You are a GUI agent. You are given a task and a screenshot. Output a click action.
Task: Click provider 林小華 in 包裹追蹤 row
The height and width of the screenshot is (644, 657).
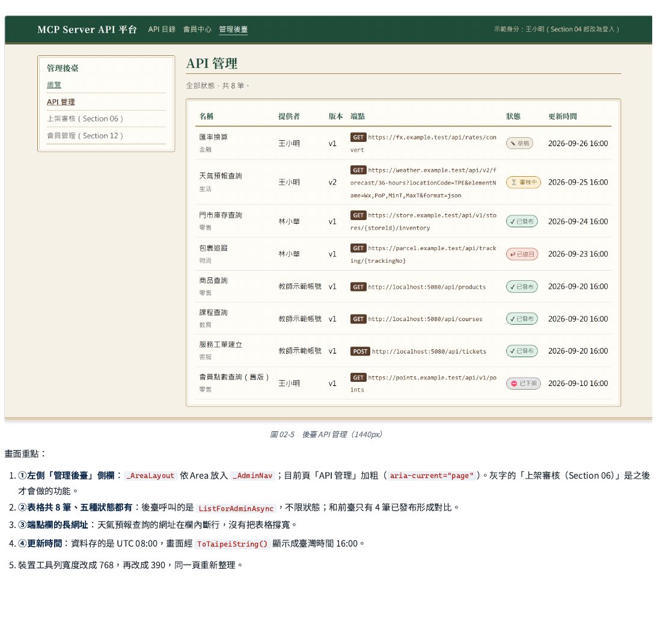coord(289,254)
